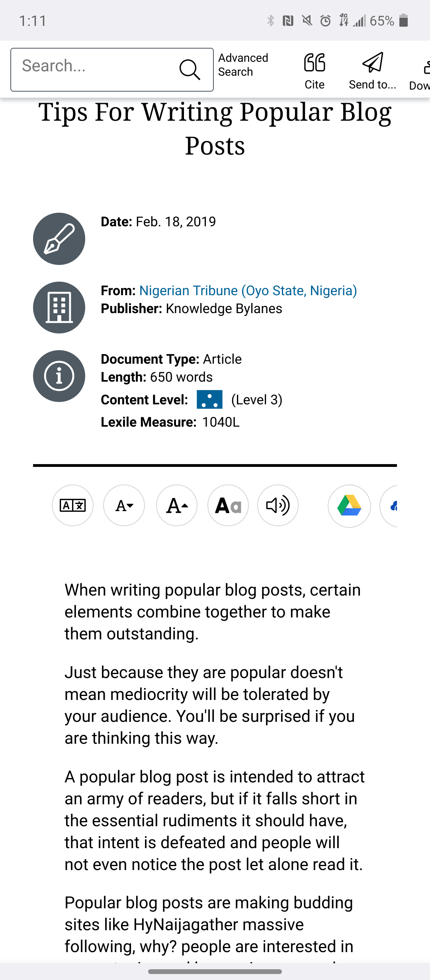The height and width of the screenshot is (980, 430).
Task: Decrease the article font size
Action: click(124, 506)
